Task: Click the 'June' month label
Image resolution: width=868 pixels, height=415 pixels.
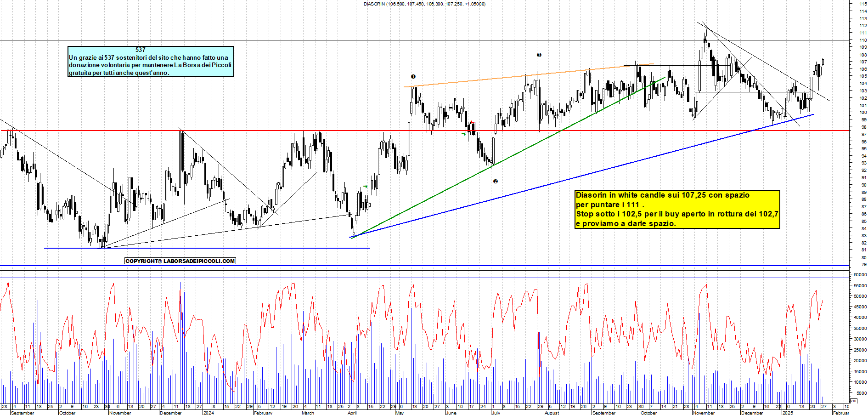Action: 451,413
